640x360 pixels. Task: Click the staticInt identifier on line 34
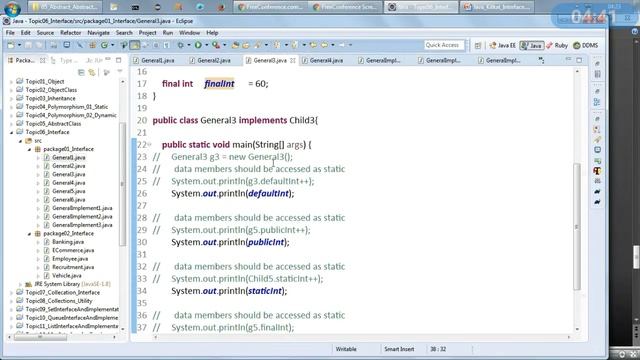[265, 291]
